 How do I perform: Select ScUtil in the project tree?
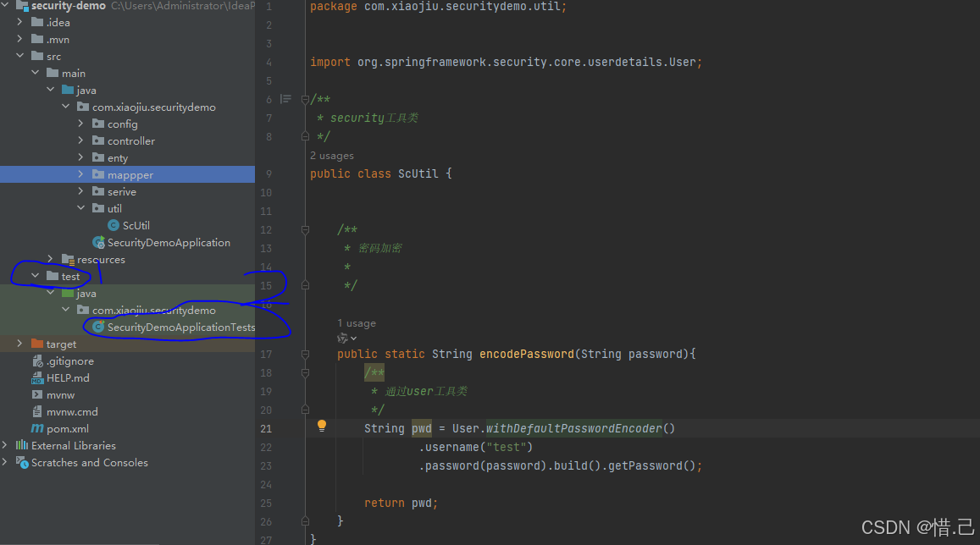pyautogui.click(x=136, y=225)
